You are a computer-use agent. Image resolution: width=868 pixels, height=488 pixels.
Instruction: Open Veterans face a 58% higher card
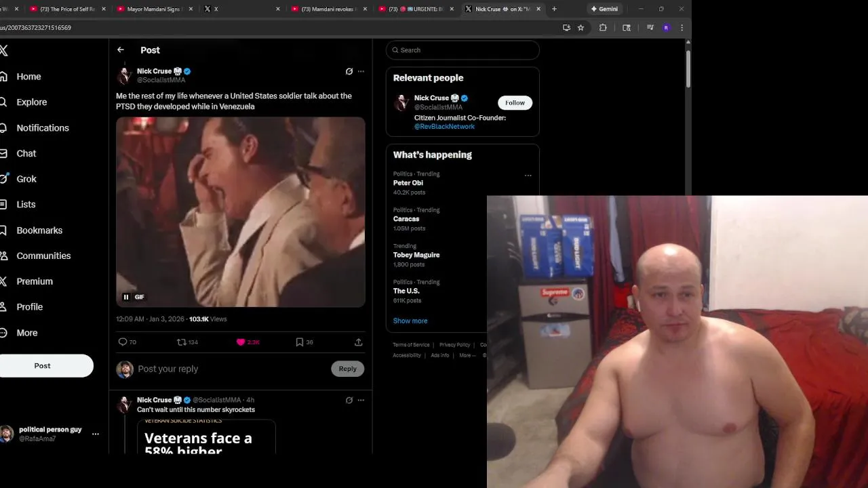pyautogui.click(x=206, y=436)
